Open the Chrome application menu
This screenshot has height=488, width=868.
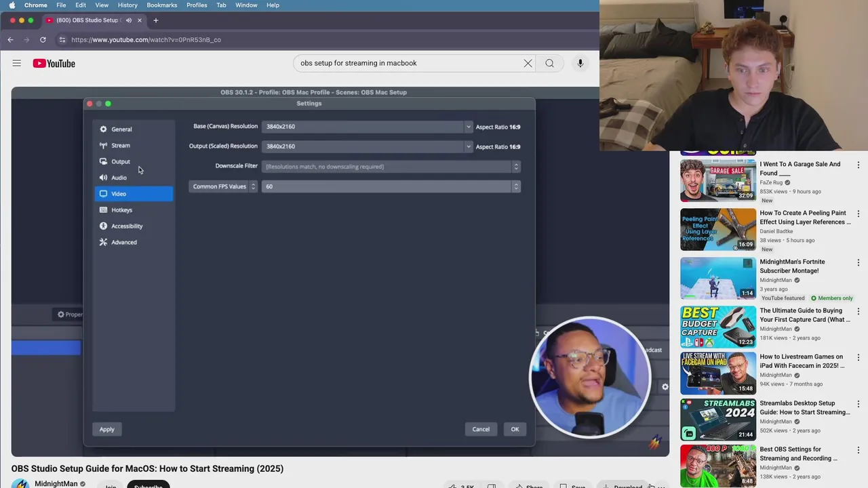[35, 5]
